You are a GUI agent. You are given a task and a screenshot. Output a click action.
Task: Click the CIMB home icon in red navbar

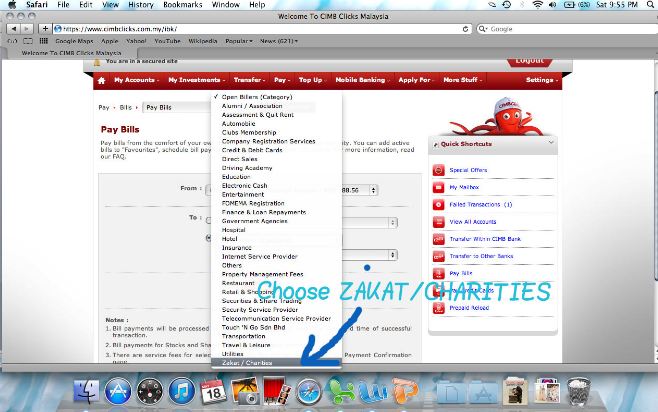[x=102, y=80]
